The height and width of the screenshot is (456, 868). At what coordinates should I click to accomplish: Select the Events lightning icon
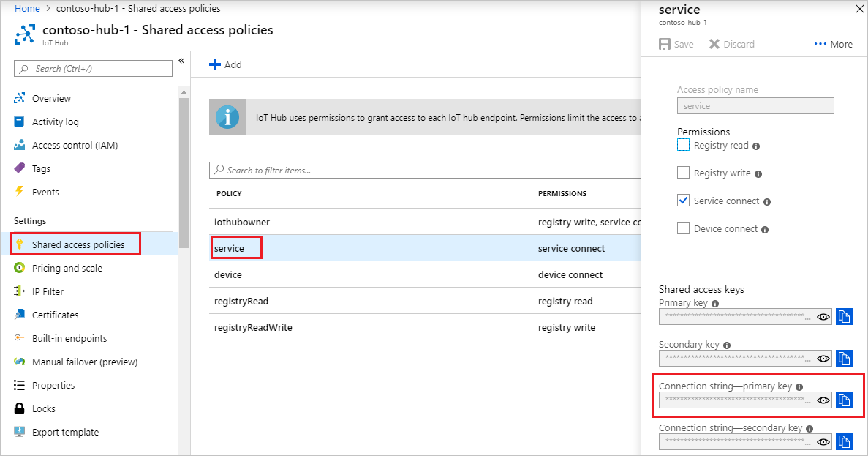tap(19, 192)
